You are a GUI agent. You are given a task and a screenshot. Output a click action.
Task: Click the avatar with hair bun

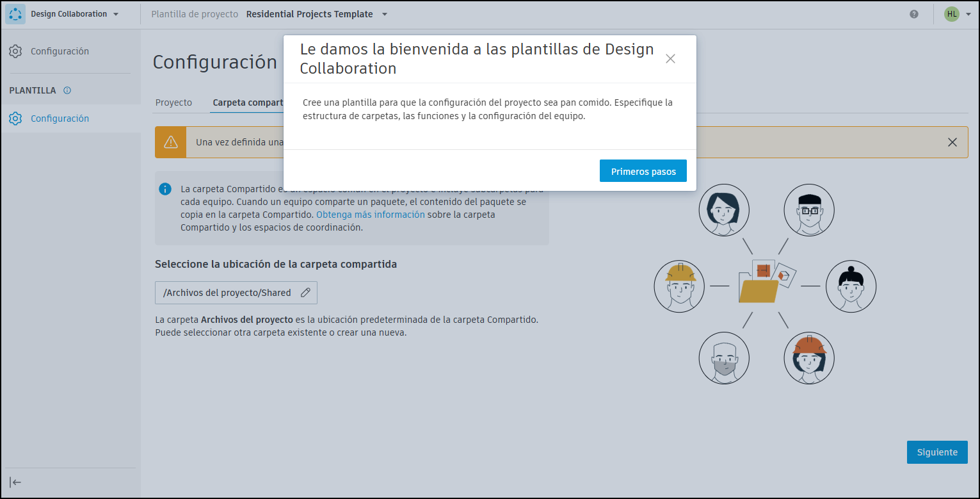point(851,286)
